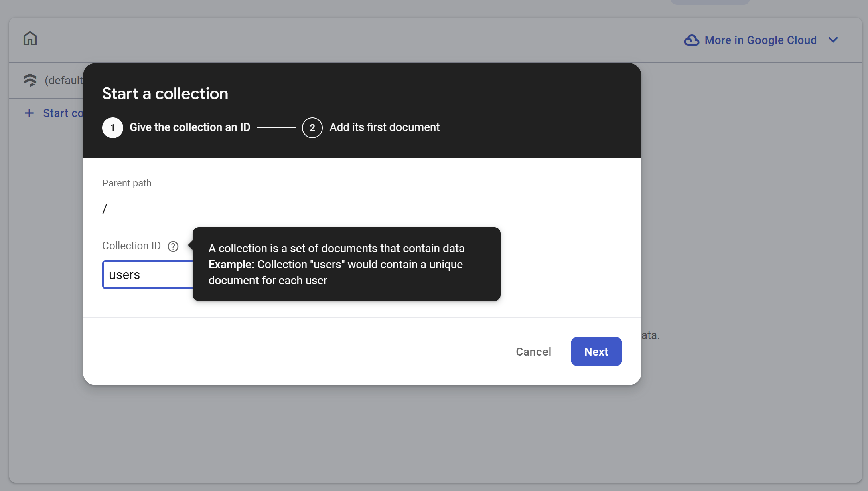
Task: Click the Parent path slash value
Action: [x=105, y=209]
